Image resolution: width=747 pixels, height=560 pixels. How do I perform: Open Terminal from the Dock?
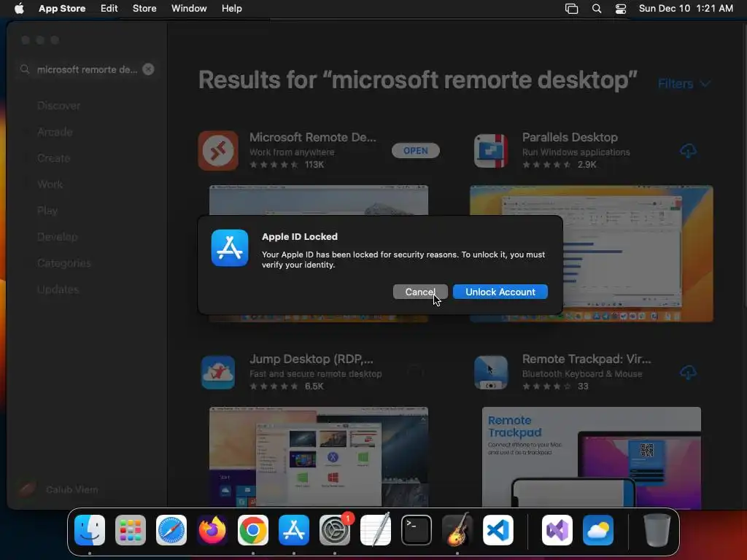click(x=417, y=530)
